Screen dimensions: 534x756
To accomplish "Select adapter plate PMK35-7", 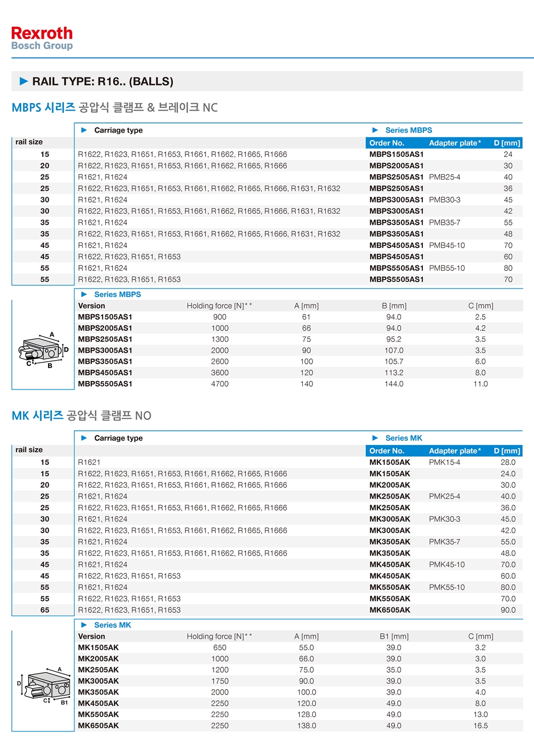I will [444, 542].
